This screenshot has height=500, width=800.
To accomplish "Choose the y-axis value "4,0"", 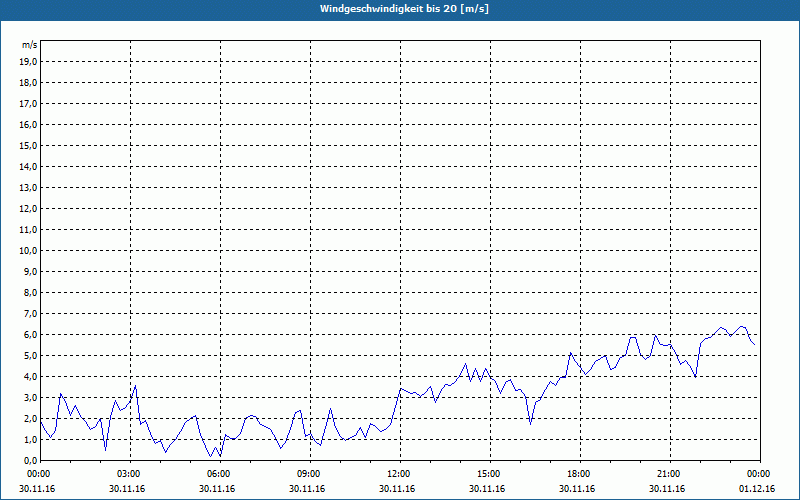I will point(30,377).
